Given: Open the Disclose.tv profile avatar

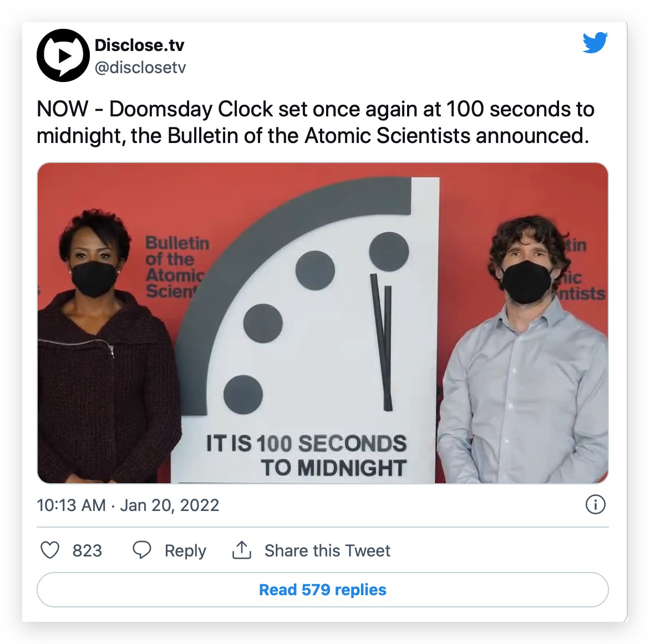Looking at the screenshot, I should (x=63, y=55).
